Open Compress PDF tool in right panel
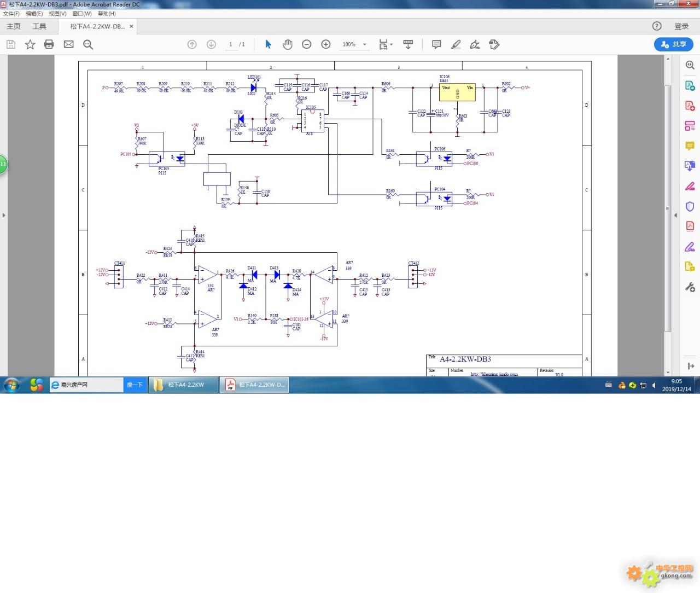The height and width of the screenshot is (593, 700). [690, 226]
